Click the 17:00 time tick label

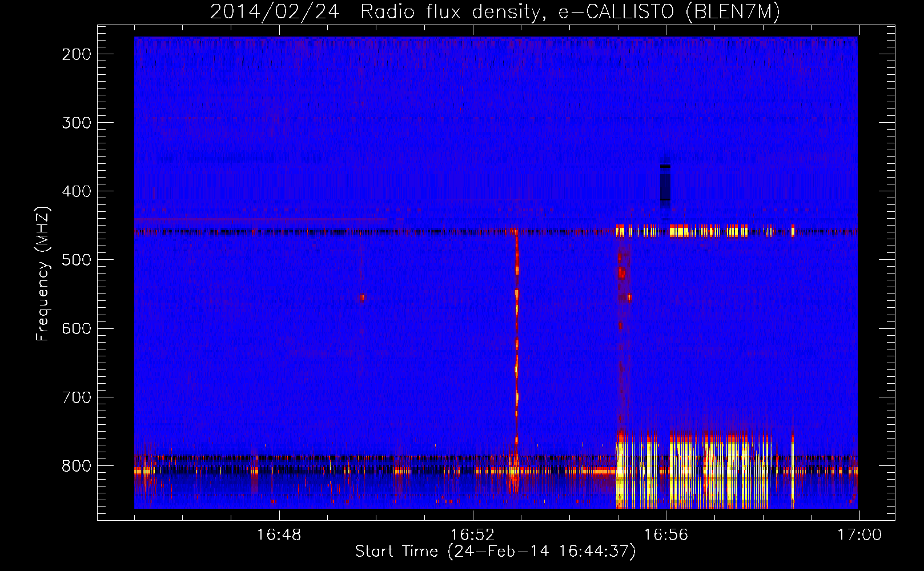point(859,535)
